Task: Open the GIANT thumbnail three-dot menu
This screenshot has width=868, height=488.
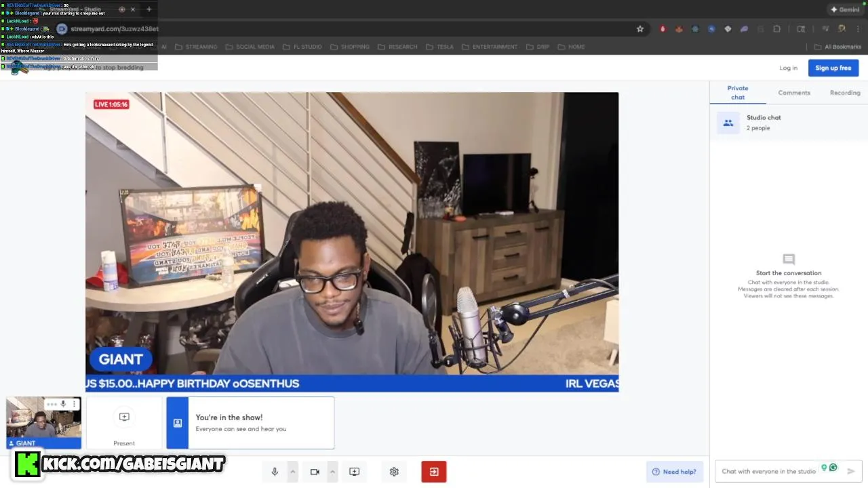Action: point(75,404)
